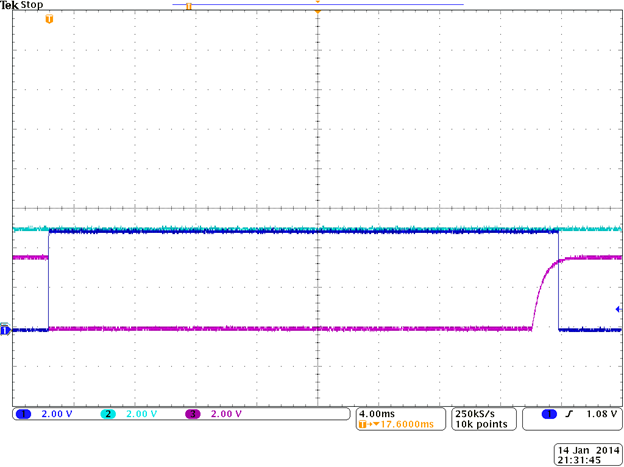
Task: Click the blue channel 1 falling edge
Action: (558, 281)
